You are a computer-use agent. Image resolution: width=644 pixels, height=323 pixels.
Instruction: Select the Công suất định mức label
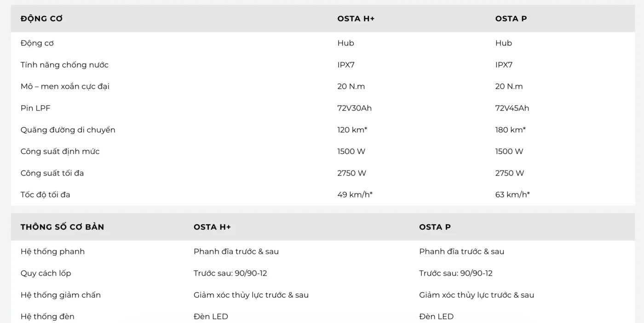point(60,152)
